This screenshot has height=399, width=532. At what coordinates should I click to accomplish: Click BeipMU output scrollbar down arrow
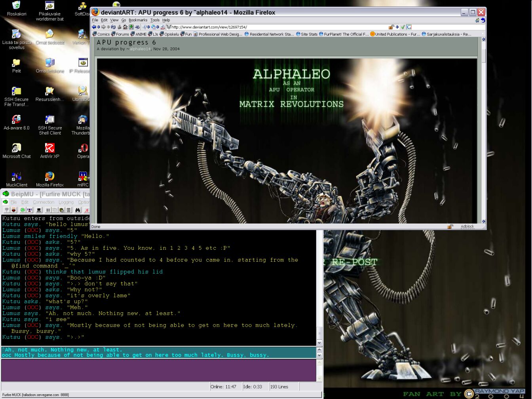[319, 343]
